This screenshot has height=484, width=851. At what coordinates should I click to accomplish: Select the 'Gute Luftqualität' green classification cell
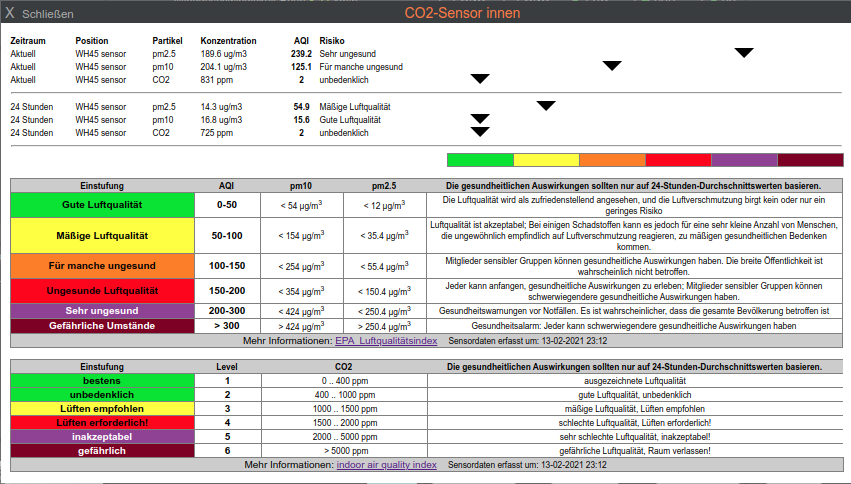coord(102,205)
